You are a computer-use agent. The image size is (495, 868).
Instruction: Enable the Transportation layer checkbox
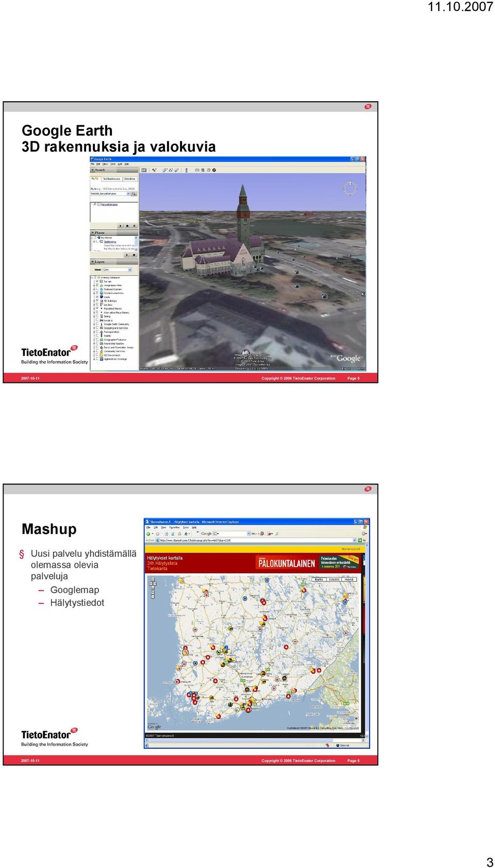coord(97,332)
